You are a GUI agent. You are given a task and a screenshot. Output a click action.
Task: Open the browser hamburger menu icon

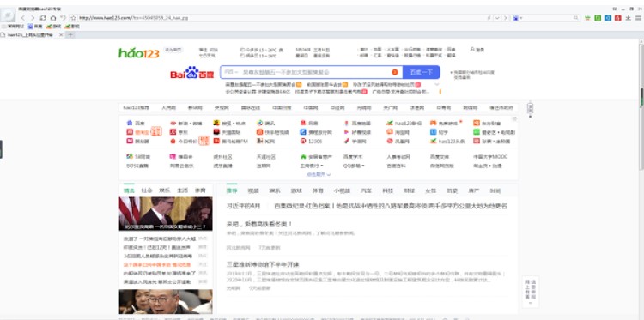coord(638,18)
